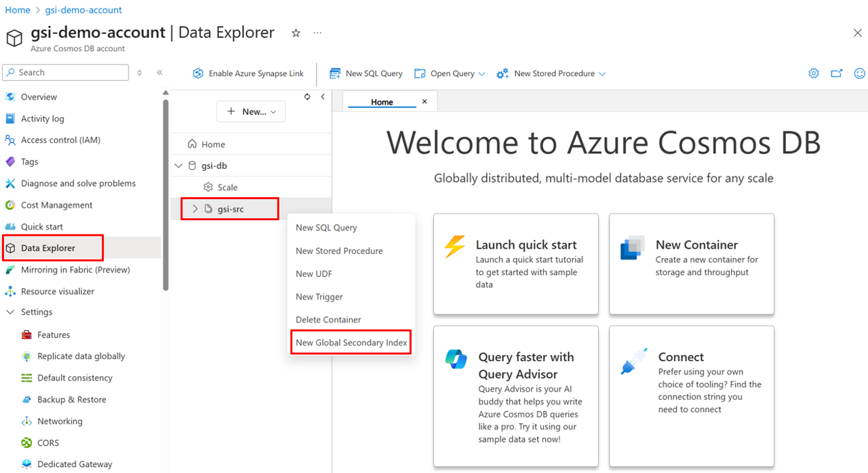Click New SQL Query in toolbar

click(x=366, y=73)
